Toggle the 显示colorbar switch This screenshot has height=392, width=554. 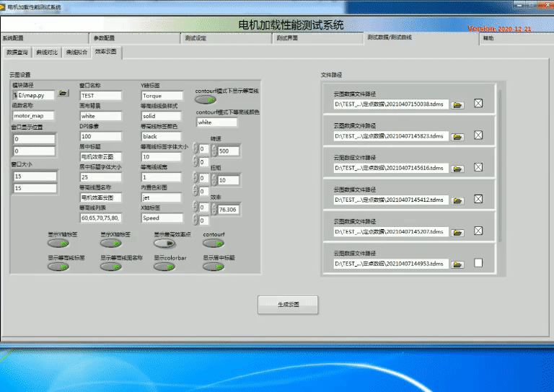click(x=164, y=266)
